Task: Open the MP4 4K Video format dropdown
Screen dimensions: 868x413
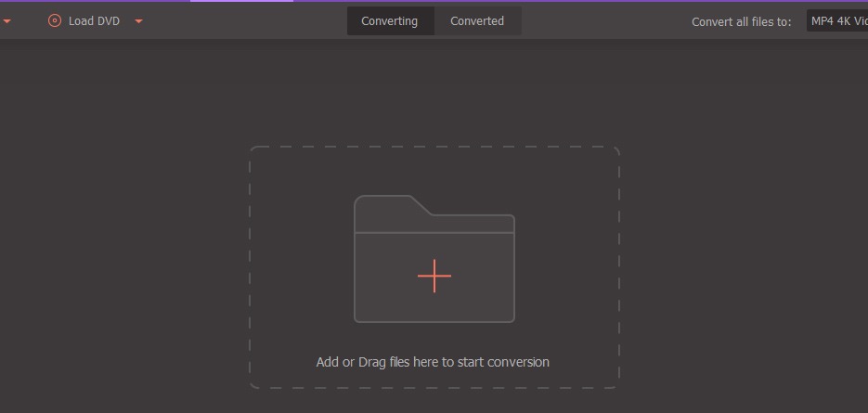Action: pos(837,20)
